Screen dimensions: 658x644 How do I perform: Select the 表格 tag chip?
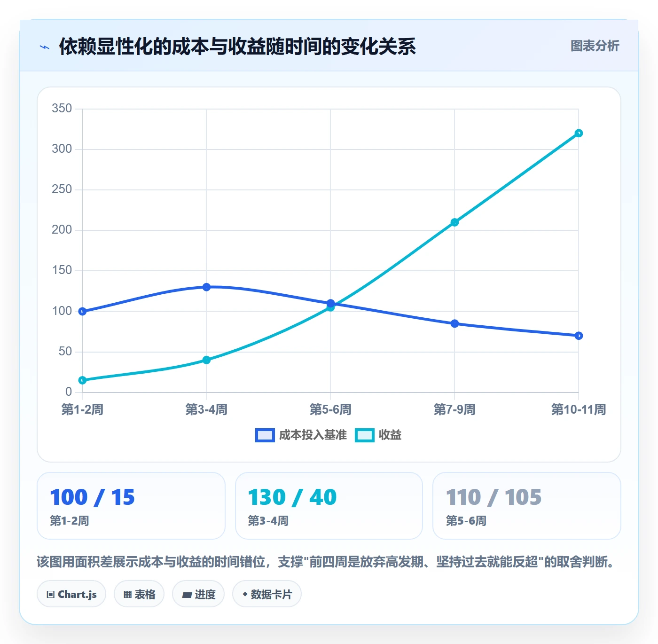139,594
